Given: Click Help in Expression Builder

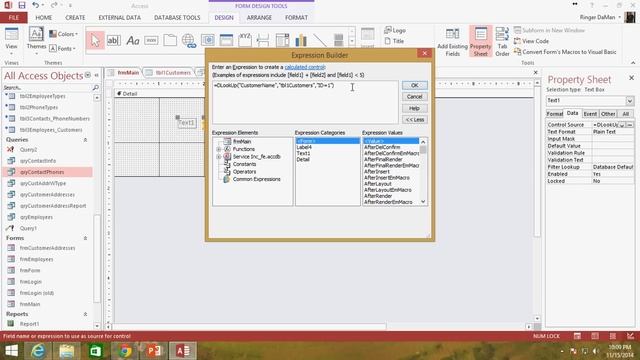Looking at the screenshot, I should tap(414, 108).
